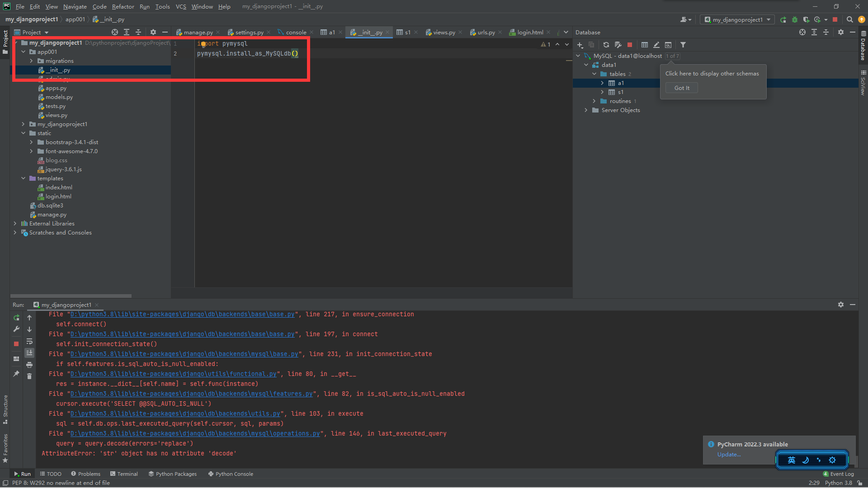
Task: Open Event Log in status bar
Action: click(839, 474)
